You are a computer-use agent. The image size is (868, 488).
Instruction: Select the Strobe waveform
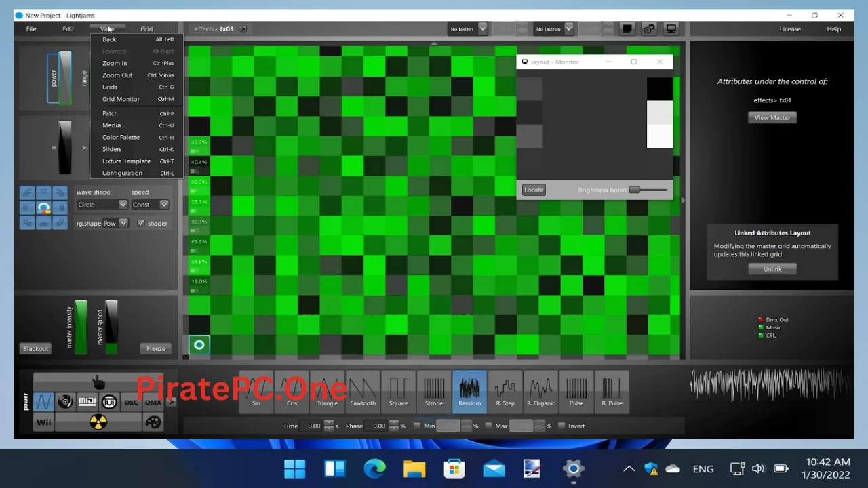(434, 392)
